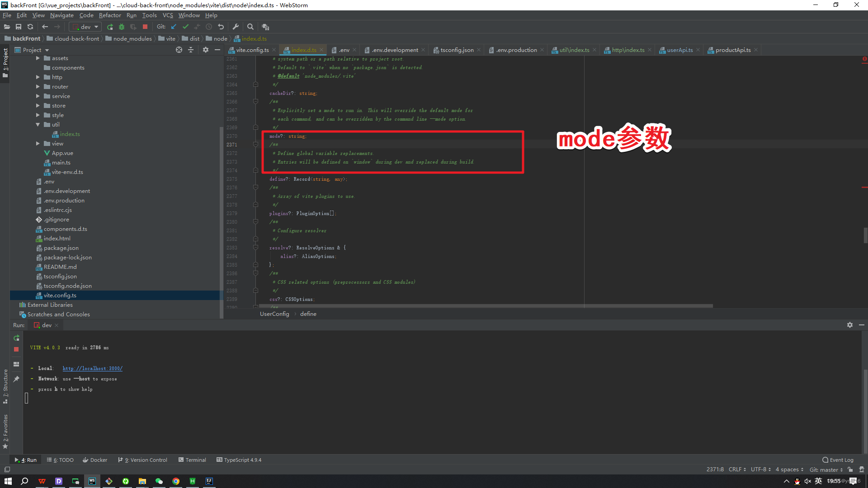868x488 pixels.
Task: Expand the 'util' folder in project tree
Action: (x=38, y=125)
